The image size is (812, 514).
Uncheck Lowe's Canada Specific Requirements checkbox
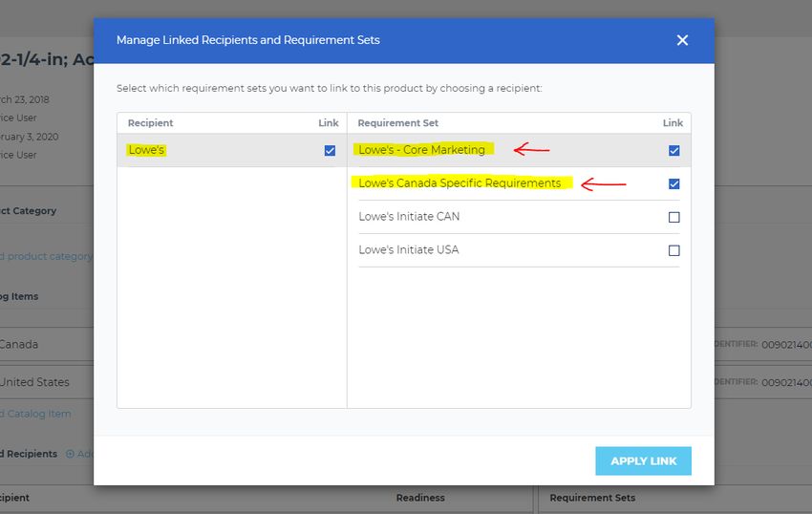click(673, 183)
